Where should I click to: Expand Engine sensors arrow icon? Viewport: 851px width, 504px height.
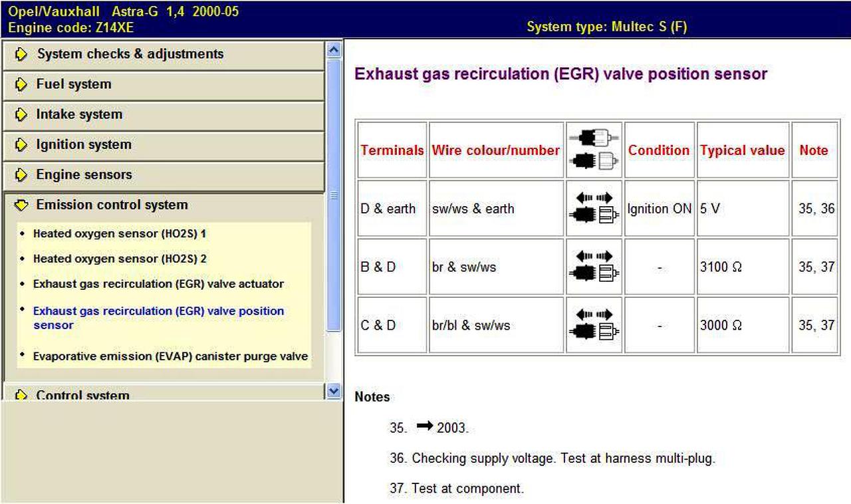pyautogui.click(x=21, y=175)
